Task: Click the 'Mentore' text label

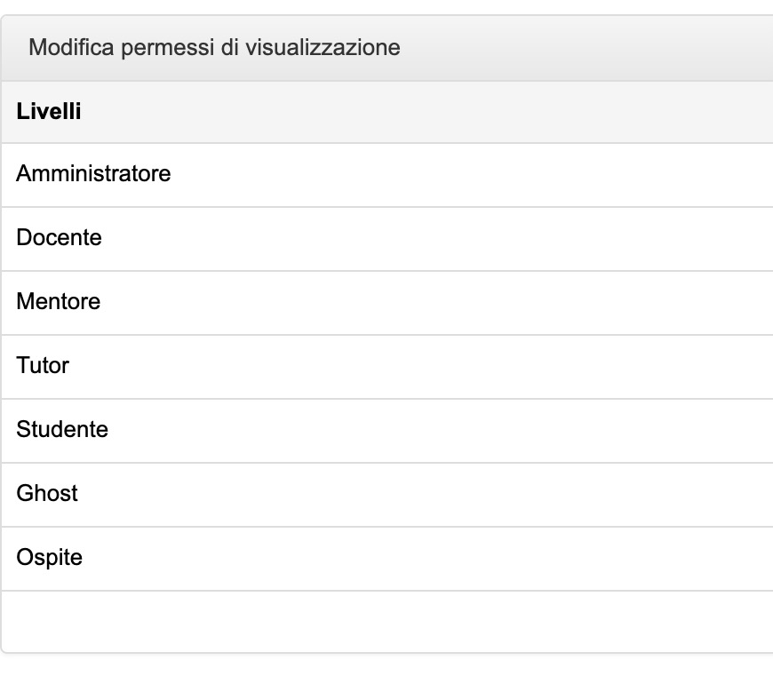Action: click(58, 301)
